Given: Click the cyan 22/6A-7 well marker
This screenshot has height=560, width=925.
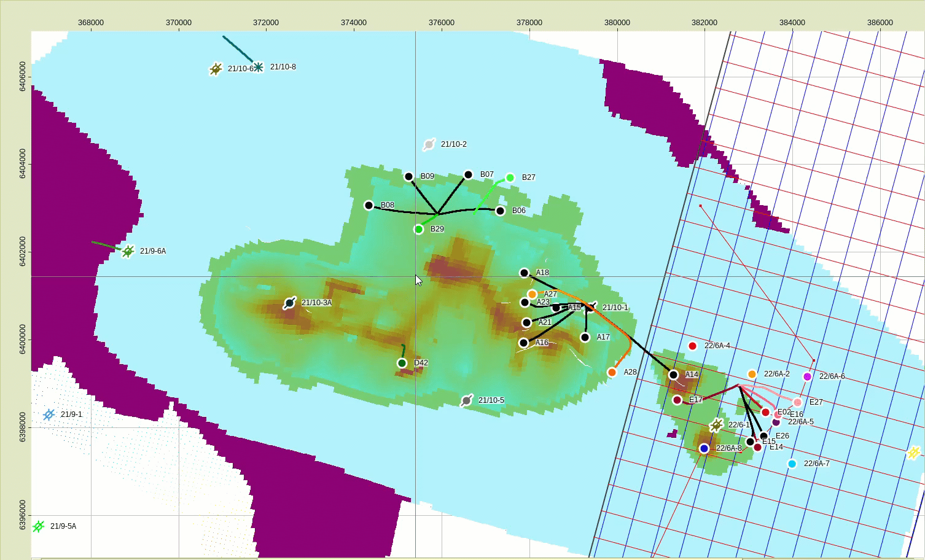Looking at the screenshot, I should pyautogui.click(x=792, y=464).
